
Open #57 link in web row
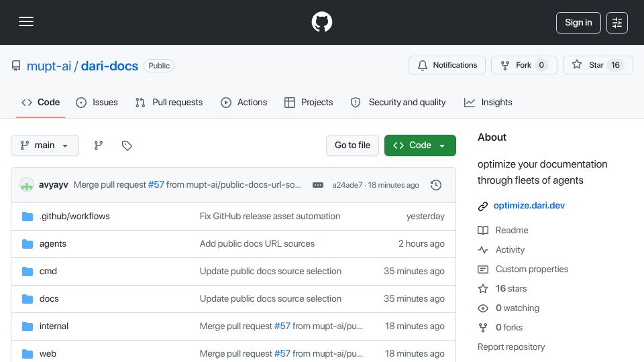282,354
